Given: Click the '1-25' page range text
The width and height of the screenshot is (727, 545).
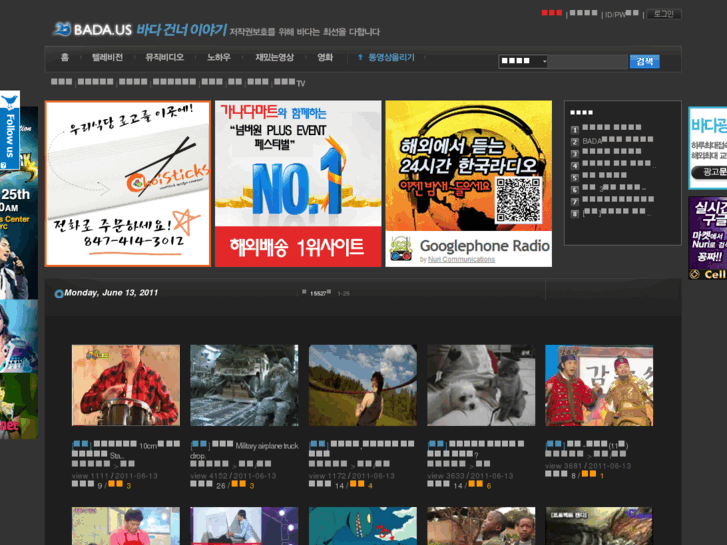Looking at the screenshot, I should coord(344,294).
